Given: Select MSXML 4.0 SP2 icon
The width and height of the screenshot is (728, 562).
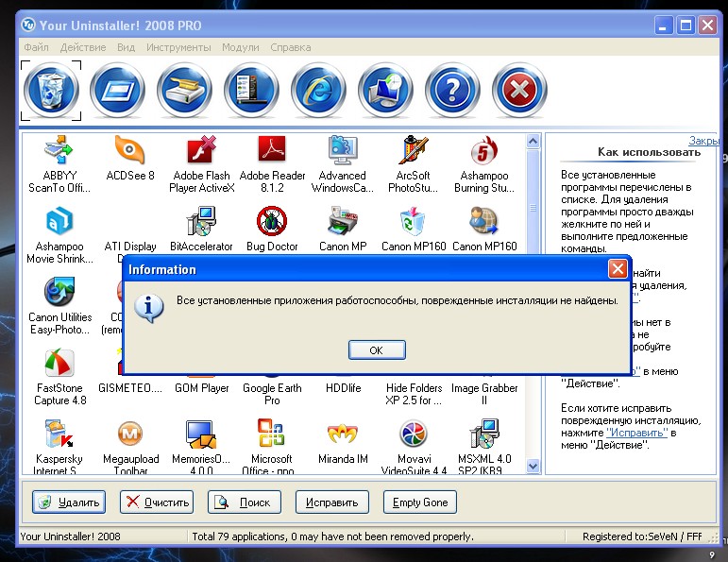Looking at the screenshot, I should [x=483, y=434].
